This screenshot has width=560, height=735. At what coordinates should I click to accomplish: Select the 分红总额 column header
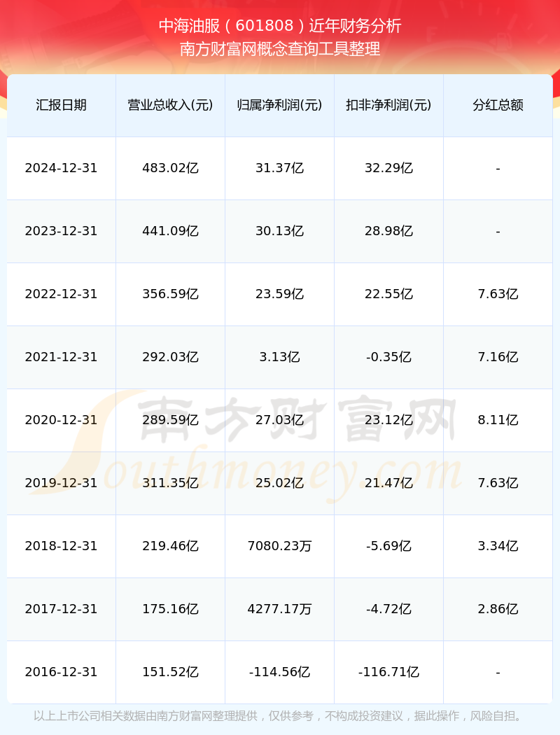498,105
